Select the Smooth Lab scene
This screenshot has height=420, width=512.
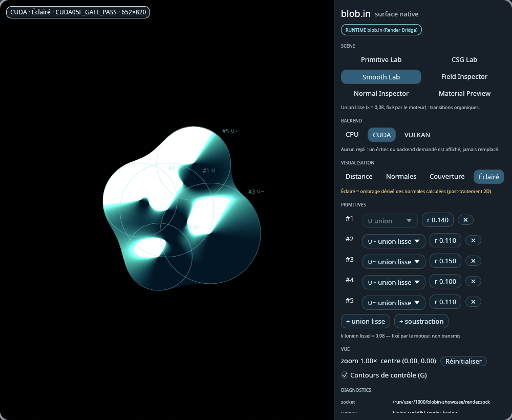point(381,77)
